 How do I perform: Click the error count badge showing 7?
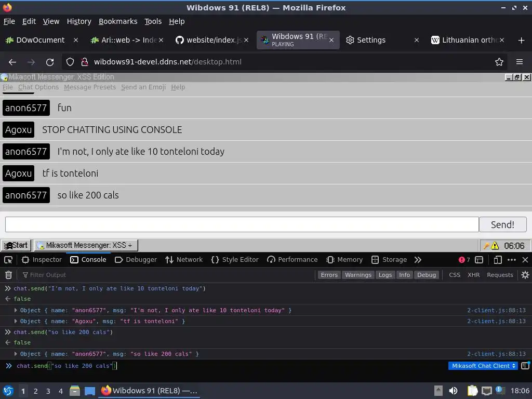(464, 260)
